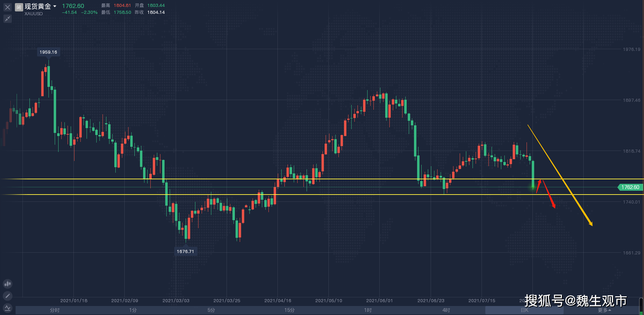The height and width of the screenshot is (315, 644).
Task: Click the 2021/05/10 date axis label
Action: [329, 301]
